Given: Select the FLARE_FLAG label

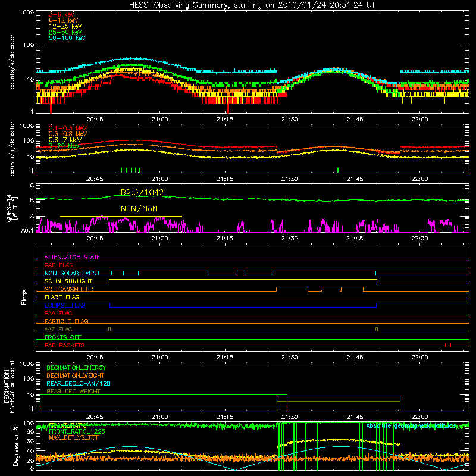Looking at the screenshot, I should (x=62, y=297).
